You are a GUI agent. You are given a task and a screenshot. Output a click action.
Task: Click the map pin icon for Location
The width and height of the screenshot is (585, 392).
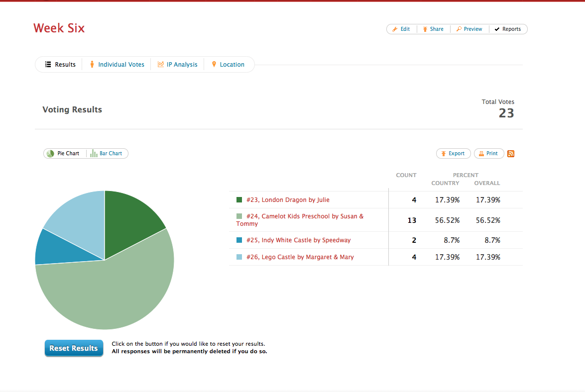[214, 64]
